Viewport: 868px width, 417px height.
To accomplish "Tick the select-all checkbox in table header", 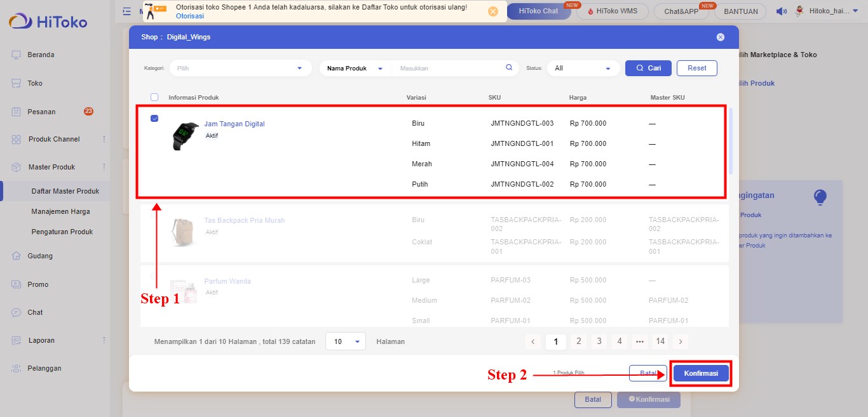I will tap(154, 97).
